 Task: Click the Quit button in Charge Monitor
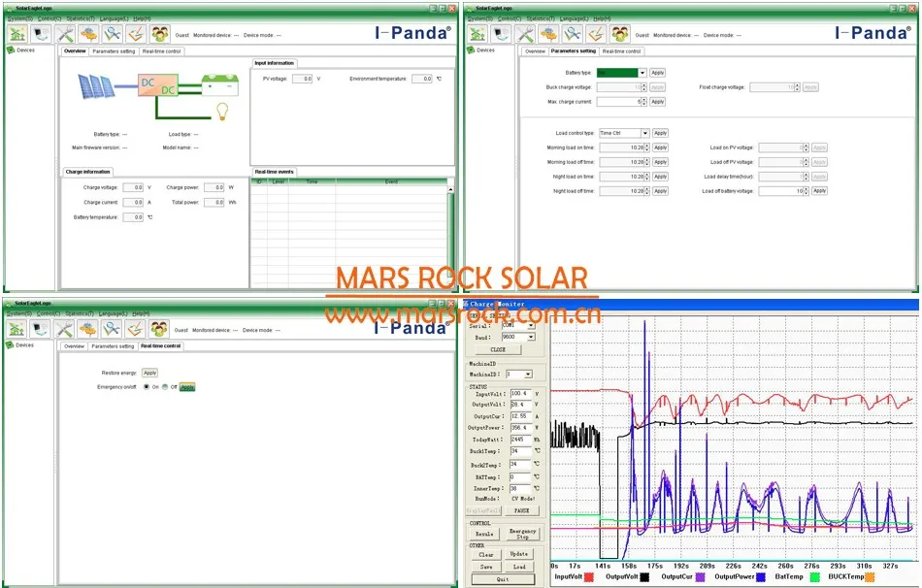[x=503, y=579]
